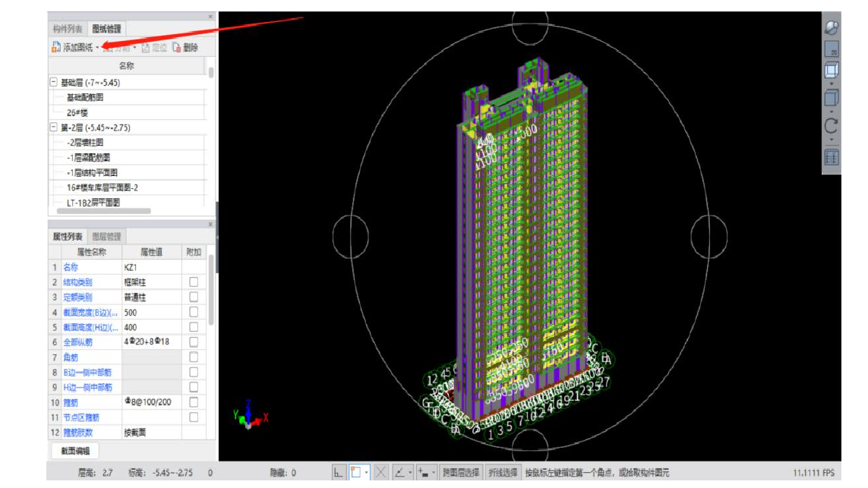Click the 11.1111 FPS readout
Screen dimensions: 868x488
point(813,473)
